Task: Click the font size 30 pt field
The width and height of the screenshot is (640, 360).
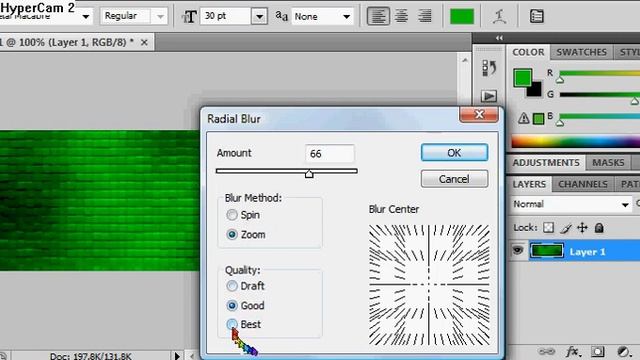Action: [226, 16]
